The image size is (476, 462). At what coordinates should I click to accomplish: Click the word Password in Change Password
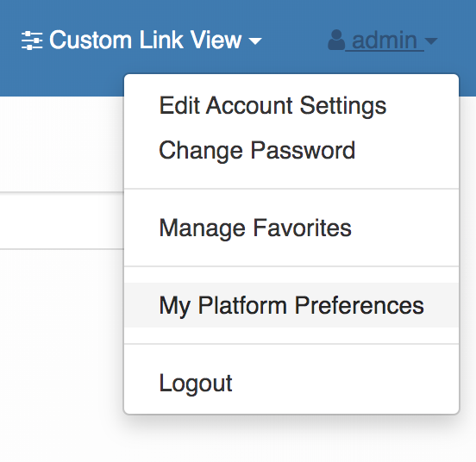303,151
